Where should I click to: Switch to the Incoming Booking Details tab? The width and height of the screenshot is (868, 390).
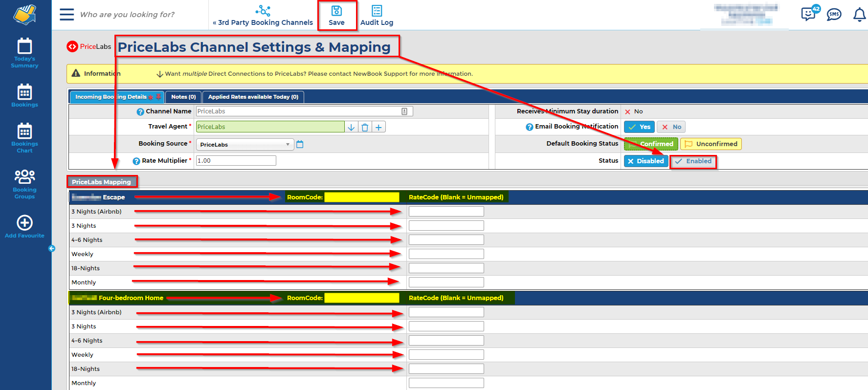click(x=116, y=97)
